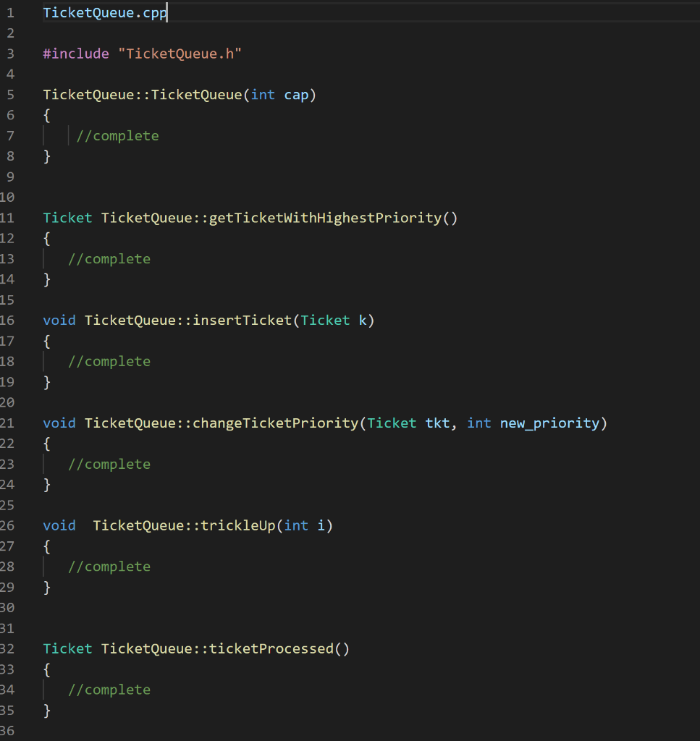
Task: Click the "cap" parameter
Action: click(296, 95)
